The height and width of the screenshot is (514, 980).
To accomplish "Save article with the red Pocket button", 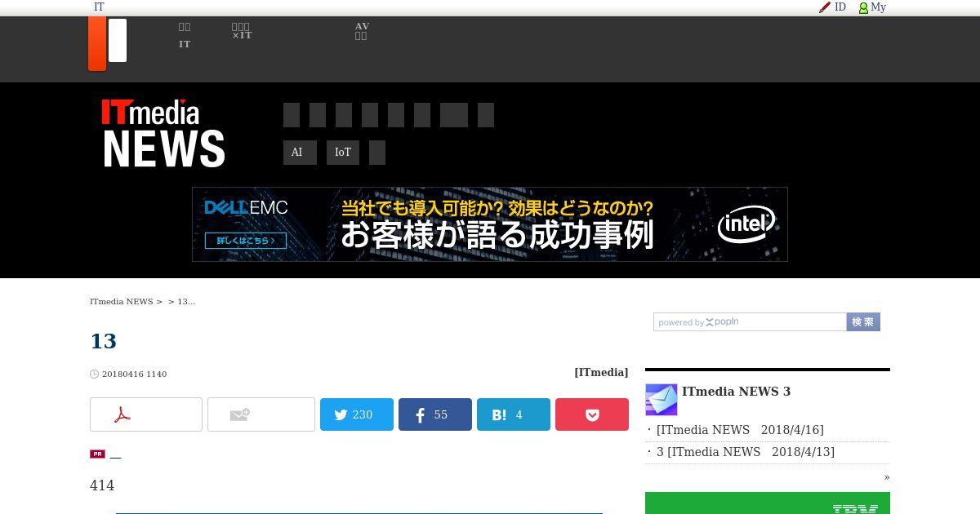I will tap(592, 414).
